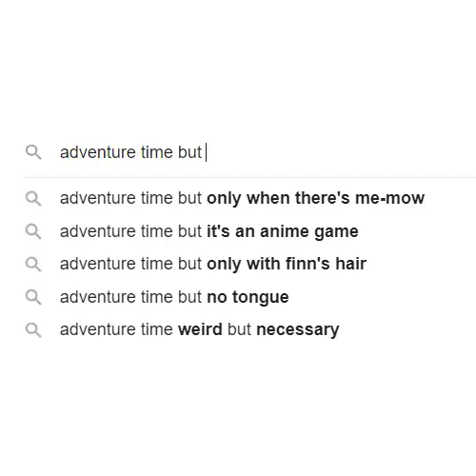
Task: Focus the 'adventure time but' search field
Action: click(x=249, y=152)
